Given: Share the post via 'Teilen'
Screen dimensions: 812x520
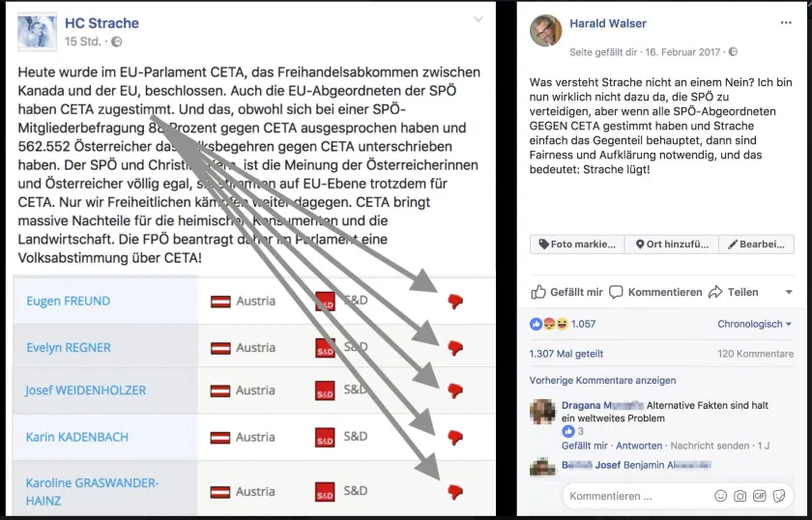Looking at the screenshot, I should pos(734,292).
